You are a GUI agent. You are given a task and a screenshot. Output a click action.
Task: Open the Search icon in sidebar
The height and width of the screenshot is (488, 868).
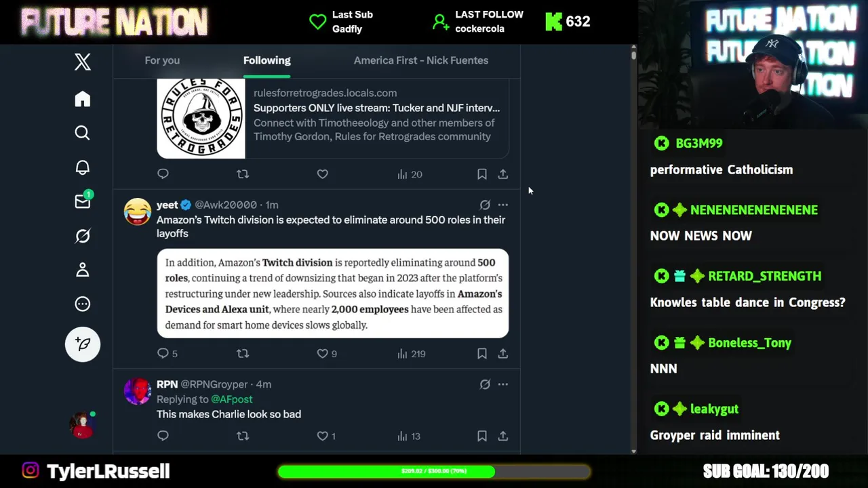pos(83,133)
